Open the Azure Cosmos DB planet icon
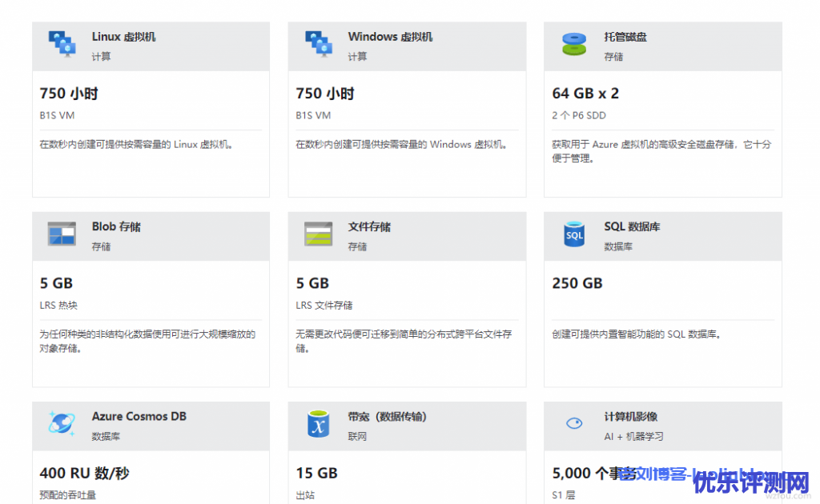 [x=62, y=423]
